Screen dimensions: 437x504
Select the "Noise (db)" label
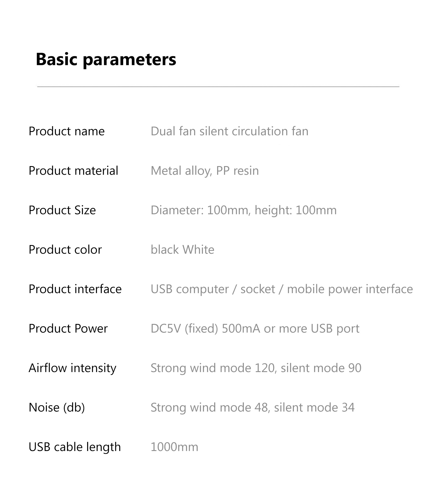[x=57, y=408]
